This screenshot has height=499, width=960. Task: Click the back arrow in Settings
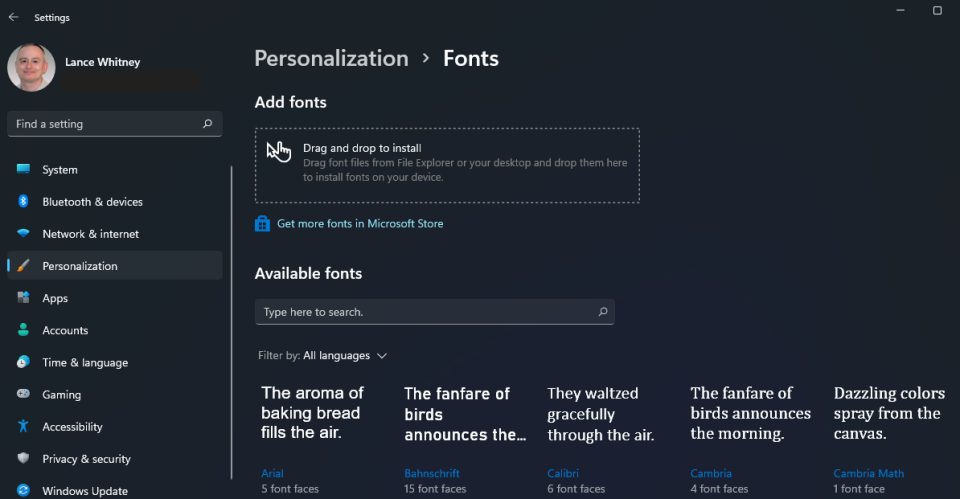13,17
